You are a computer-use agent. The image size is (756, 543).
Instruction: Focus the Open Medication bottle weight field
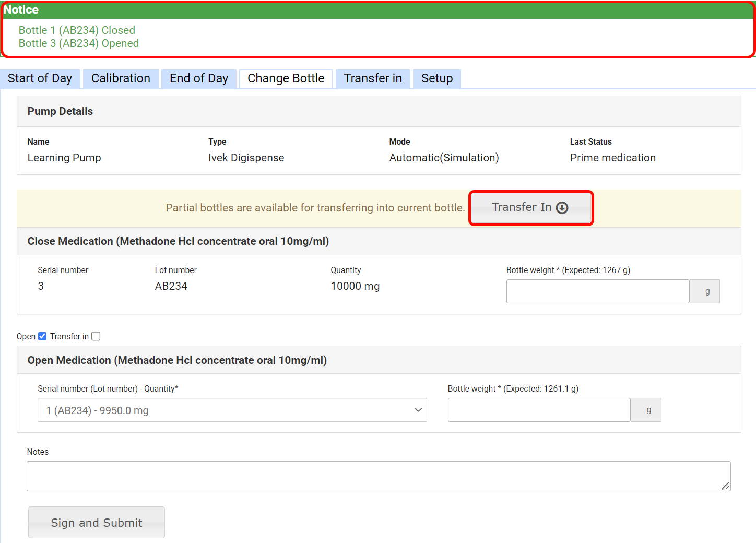pos(539,410)
